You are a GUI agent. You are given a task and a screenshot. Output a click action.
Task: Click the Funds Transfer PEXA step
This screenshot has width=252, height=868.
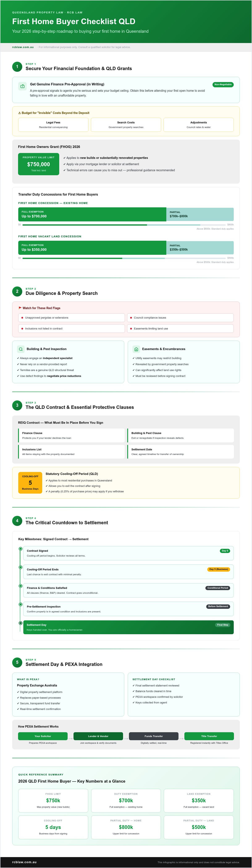point(154,736)
